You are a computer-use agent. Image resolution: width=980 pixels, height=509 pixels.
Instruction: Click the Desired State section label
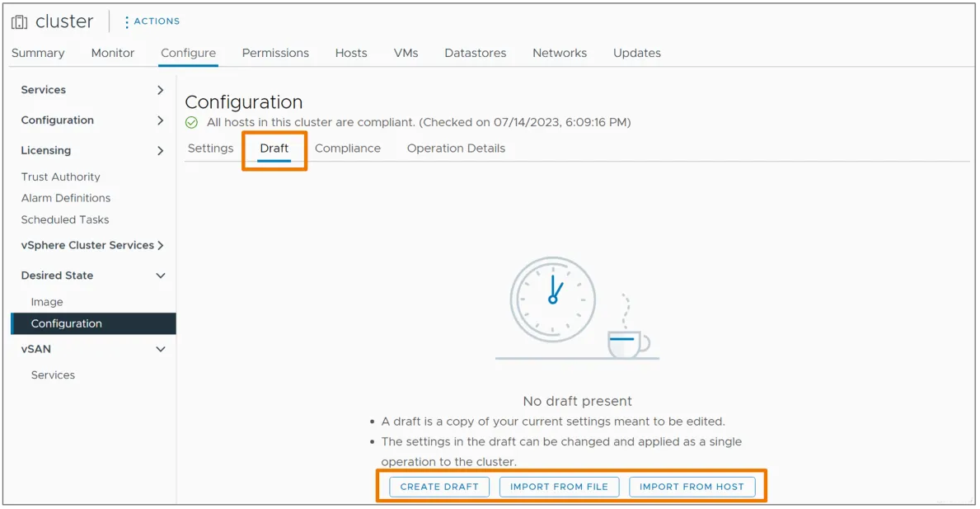(57, 276)
